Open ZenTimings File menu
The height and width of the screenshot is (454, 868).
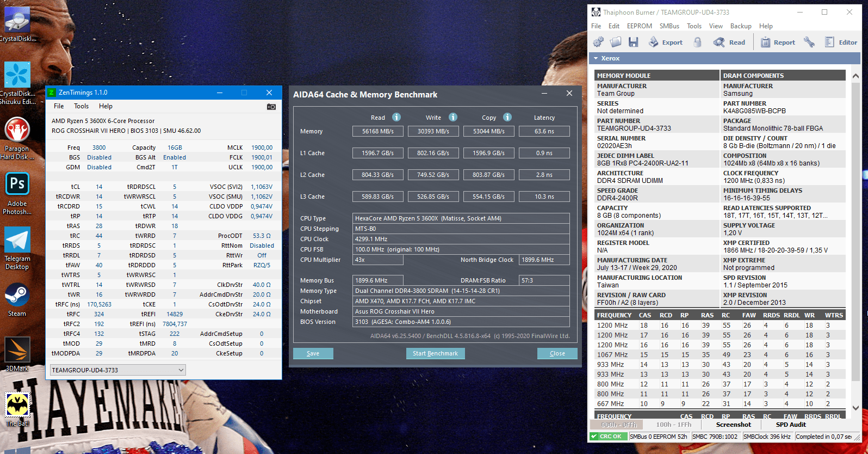(59, 106)
